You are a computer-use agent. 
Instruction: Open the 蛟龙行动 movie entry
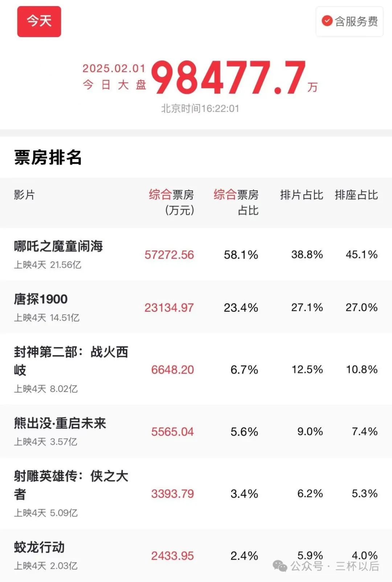pyautogui.click(x=196, y=555)
